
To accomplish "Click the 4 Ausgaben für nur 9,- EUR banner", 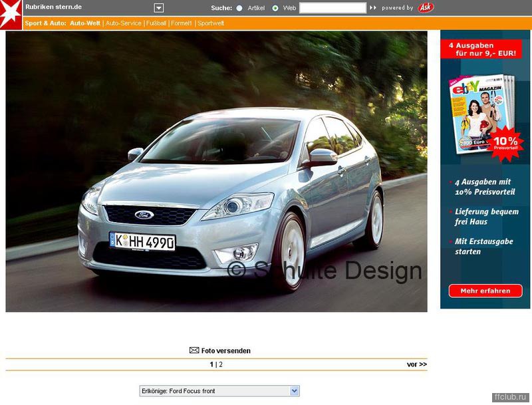I will [x=481, y=49].
